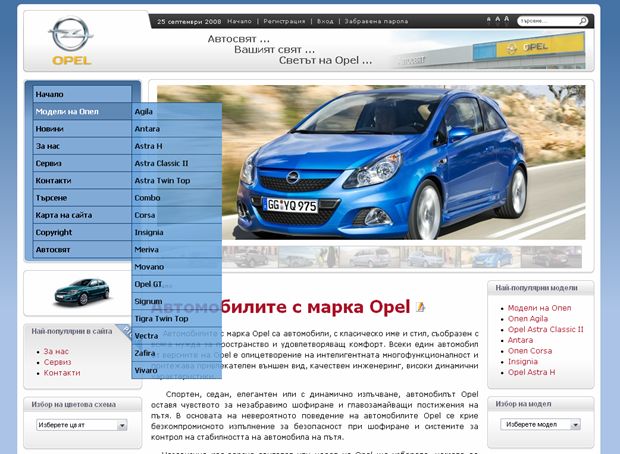Choose Insignia from the models submenu

coord(177,232)
